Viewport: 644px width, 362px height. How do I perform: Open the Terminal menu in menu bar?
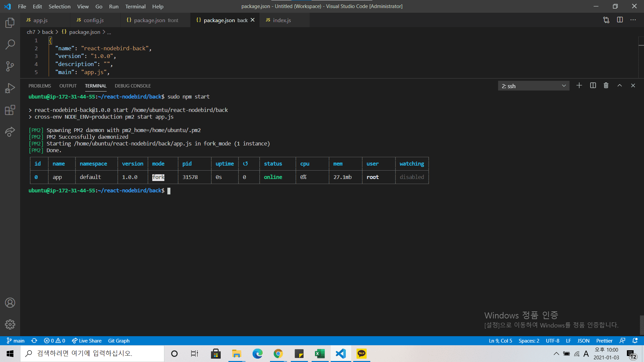(x=135, y=6)
